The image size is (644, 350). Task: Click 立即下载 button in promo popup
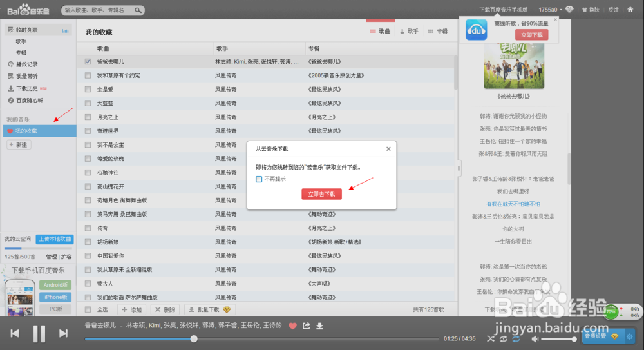click(x=531, y=35)
